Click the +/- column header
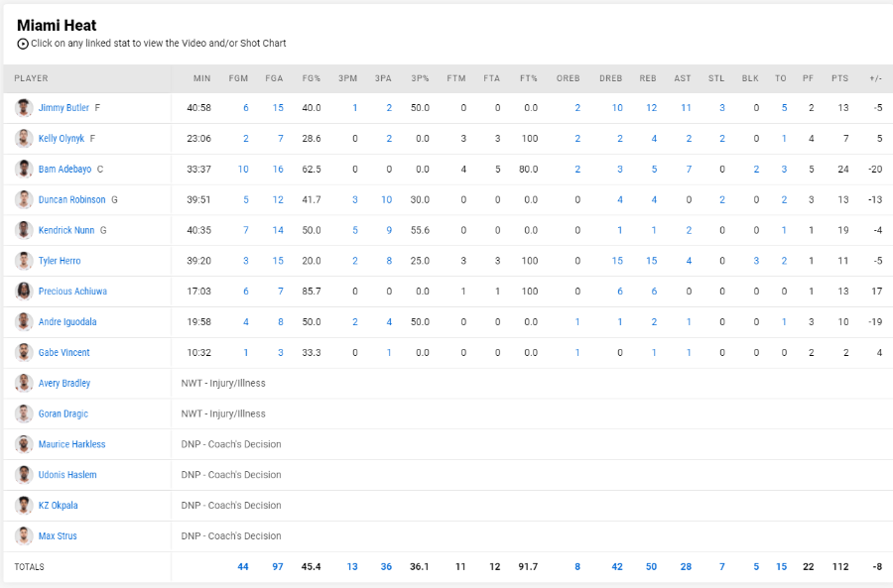The image size is (893, 588). click(876, 78)
